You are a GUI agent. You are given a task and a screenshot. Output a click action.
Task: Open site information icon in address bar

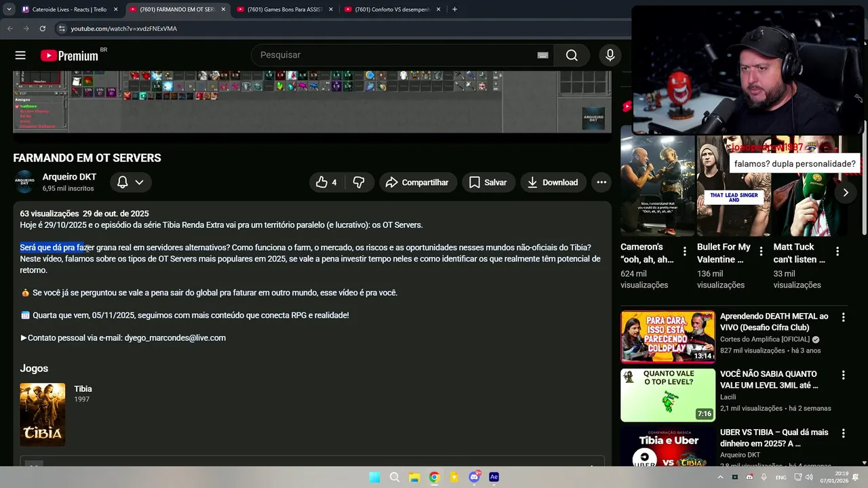tap(62, 28)
